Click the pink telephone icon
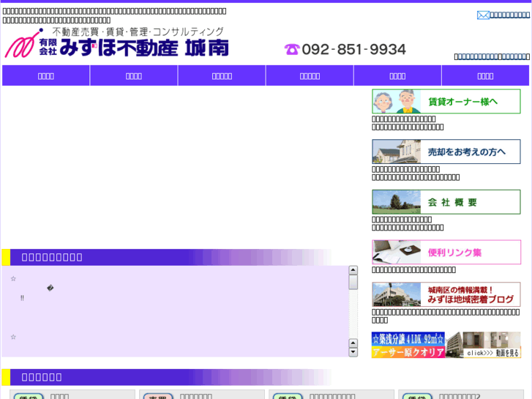The width and height of the screenshot is (532, 399). point(292,49)
